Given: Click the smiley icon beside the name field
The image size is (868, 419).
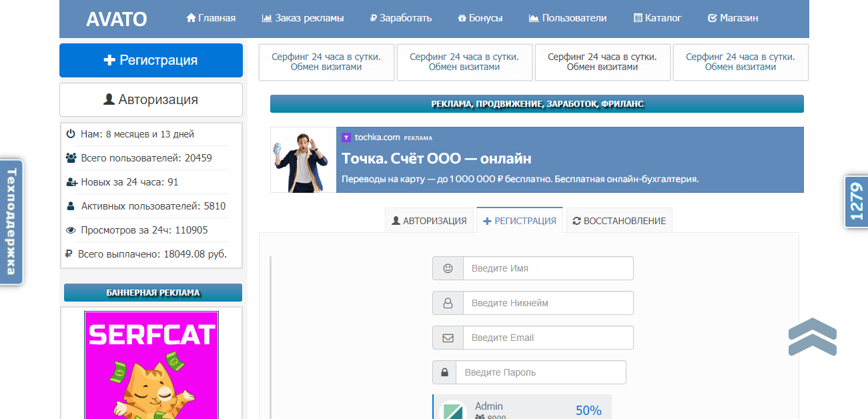Looking at the screenshot, I should pyautogui.click(x=448, y=268).
